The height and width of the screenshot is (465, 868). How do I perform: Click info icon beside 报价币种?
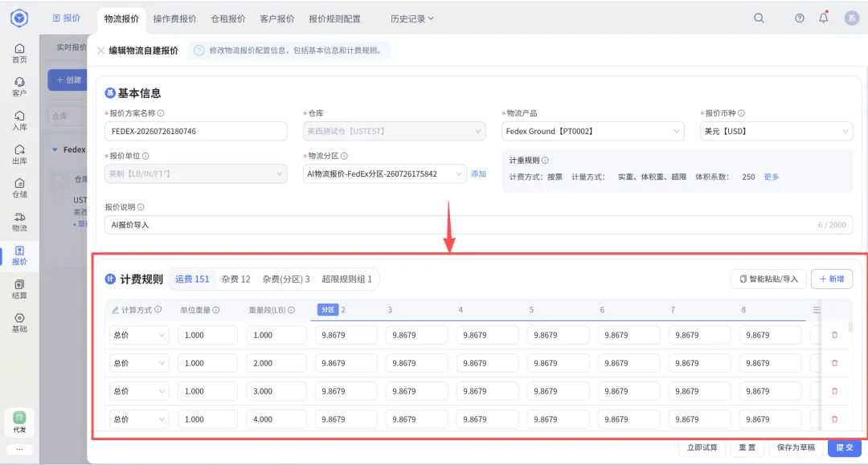tap(741, 112)
